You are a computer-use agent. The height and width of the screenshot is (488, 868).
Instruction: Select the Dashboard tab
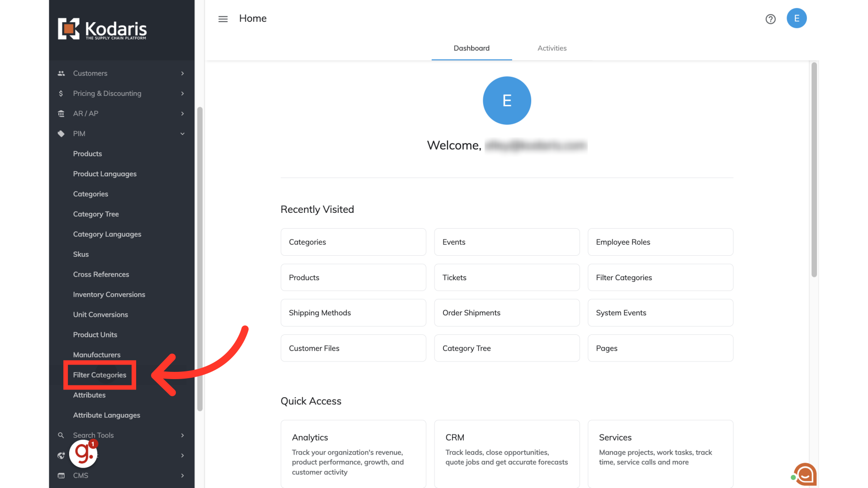[472, 48]
